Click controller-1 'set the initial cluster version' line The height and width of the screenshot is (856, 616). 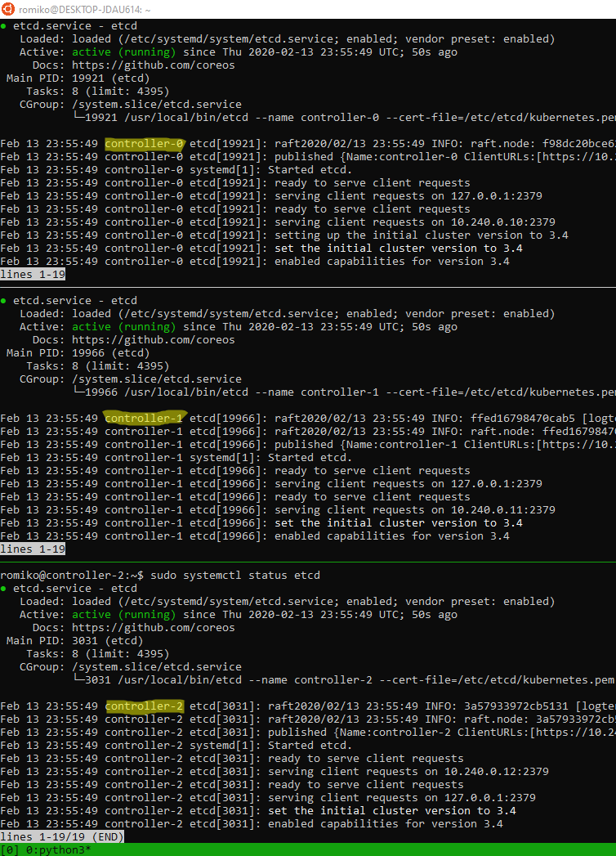[261, 523]
